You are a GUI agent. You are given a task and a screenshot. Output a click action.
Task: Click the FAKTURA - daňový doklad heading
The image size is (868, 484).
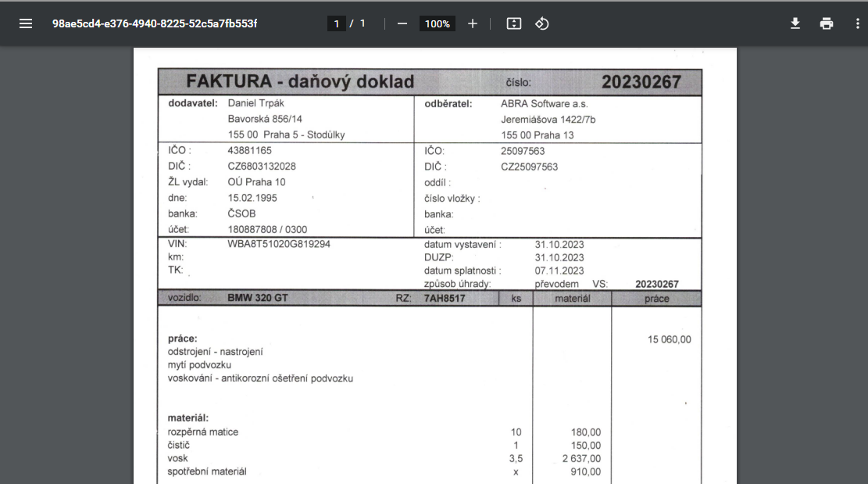(x=300, y=82)
